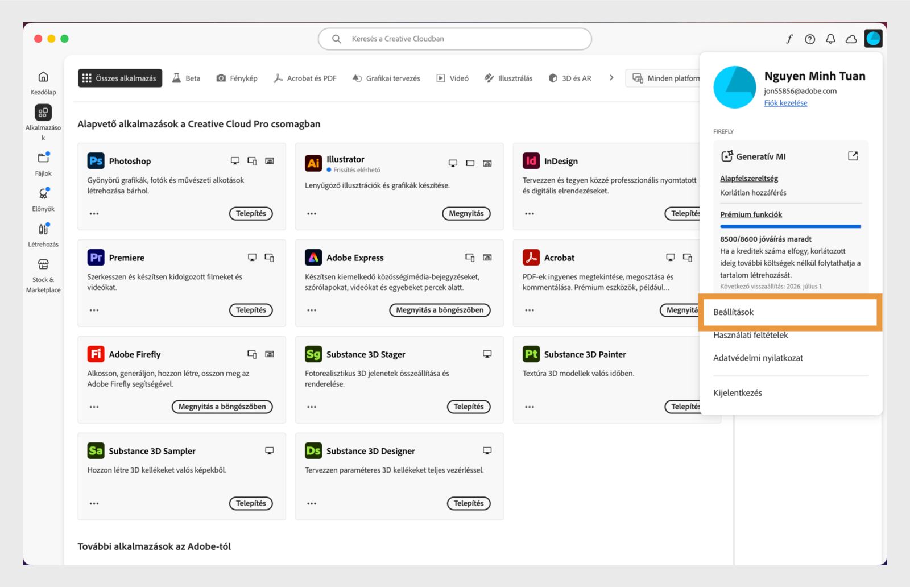Open the help question mark icon
Screen dimensions: 910x588
(810, 39)
